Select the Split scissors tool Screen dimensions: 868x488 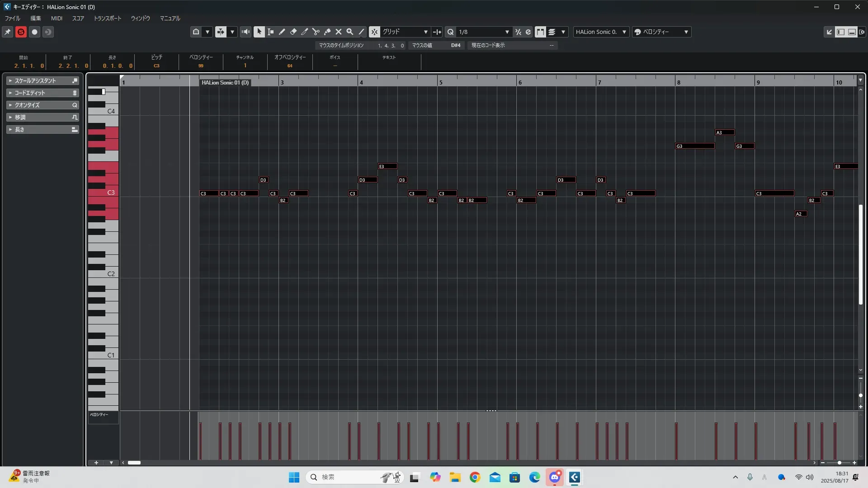pyautogui.click(x=316, y=32)
